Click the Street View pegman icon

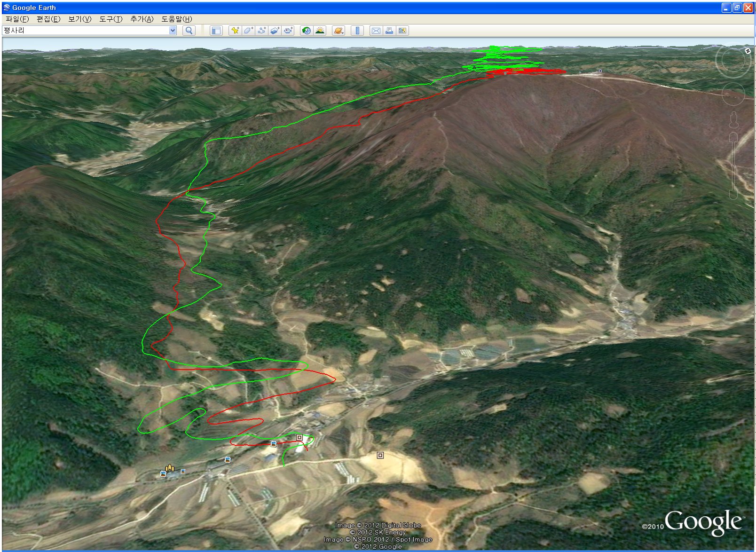[733, 120]
